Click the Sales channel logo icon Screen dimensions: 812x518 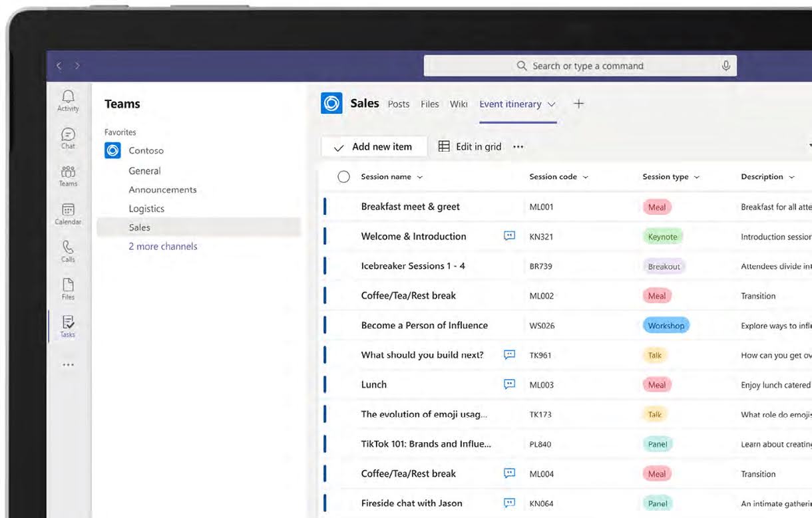pos(331,103)
